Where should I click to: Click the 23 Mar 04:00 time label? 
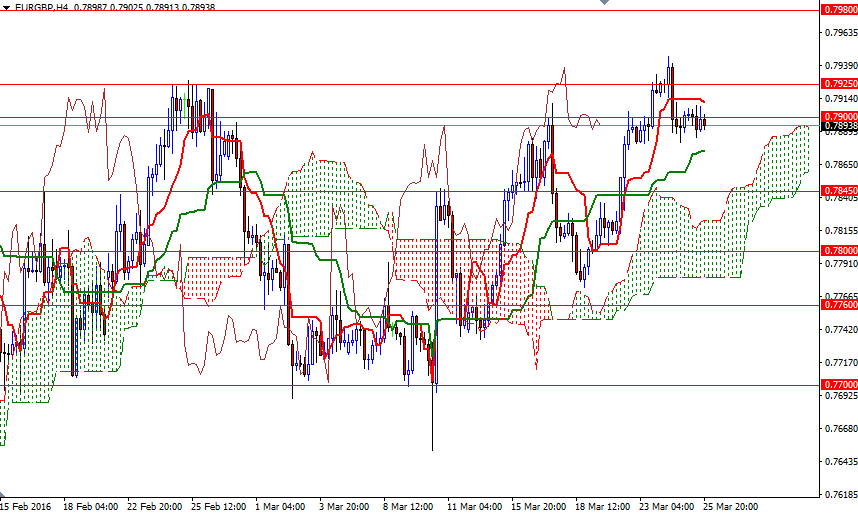point(667,507)
